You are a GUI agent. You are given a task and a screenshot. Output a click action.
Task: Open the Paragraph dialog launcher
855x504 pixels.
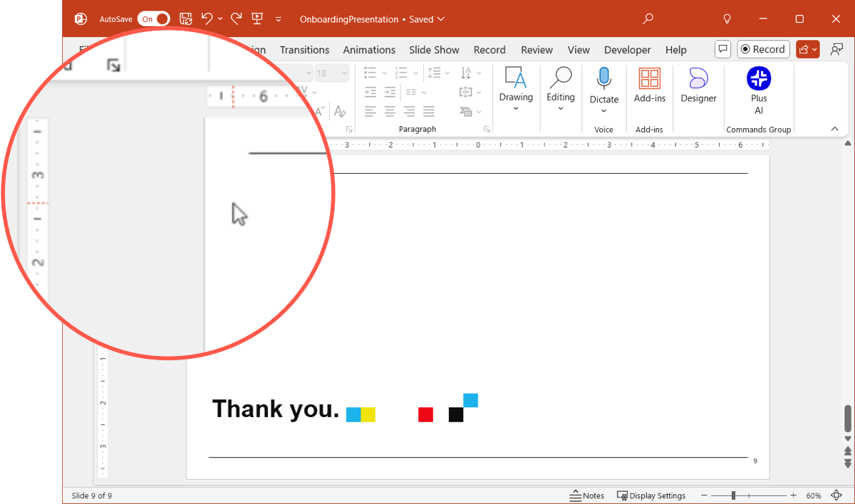point(487,130)
